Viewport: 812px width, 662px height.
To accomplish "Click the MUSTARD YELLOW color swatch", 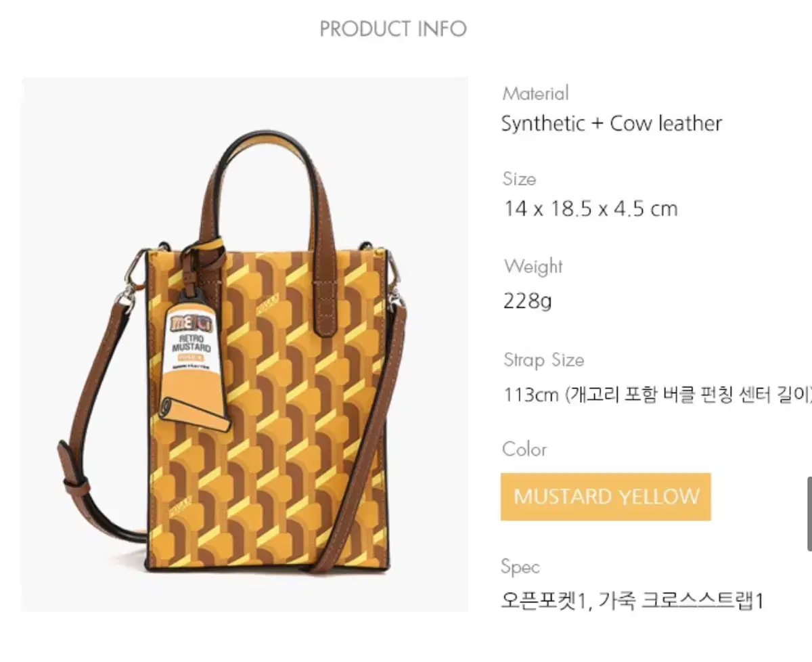I will [606, 496].
